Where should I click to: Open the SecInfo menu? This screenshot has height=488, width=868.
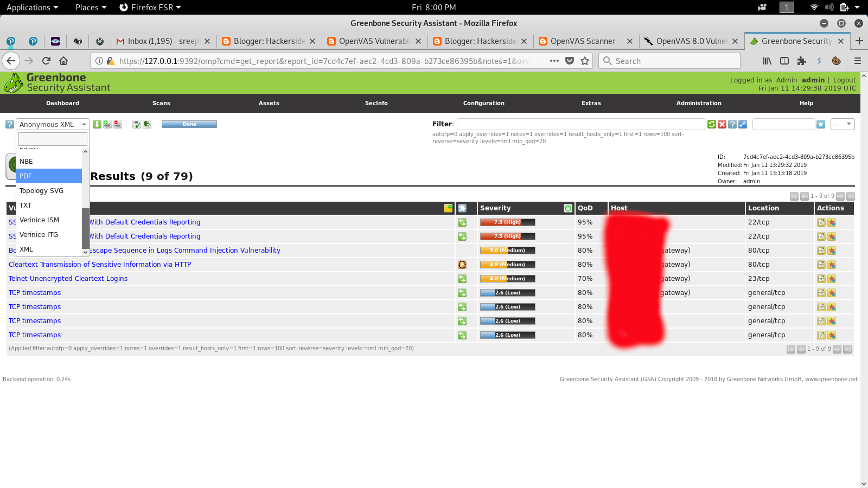coord(376,103)
